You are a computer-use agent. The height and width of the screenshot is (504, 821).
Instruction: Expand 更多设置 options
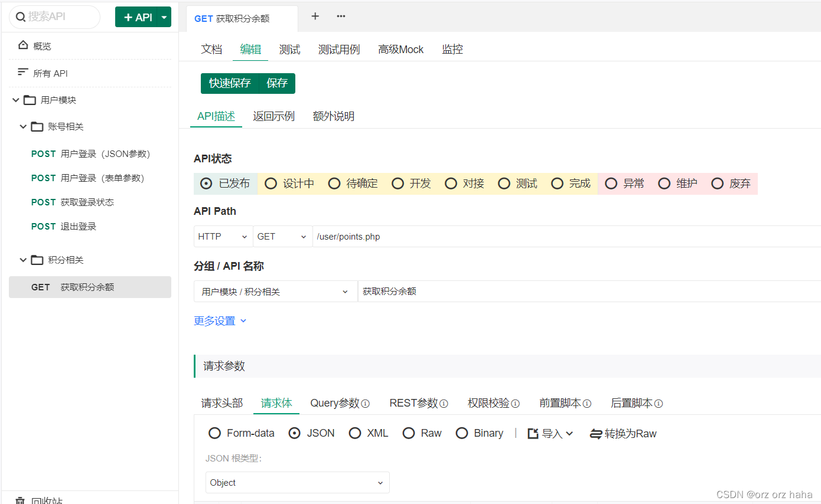[220, 321]
